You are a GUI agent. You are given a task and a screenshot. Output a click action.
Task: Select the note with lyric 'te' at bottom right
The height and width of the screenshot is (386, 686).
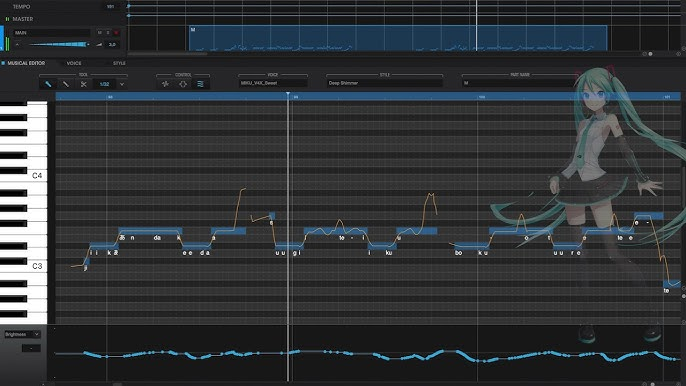[x=672, y=283]
